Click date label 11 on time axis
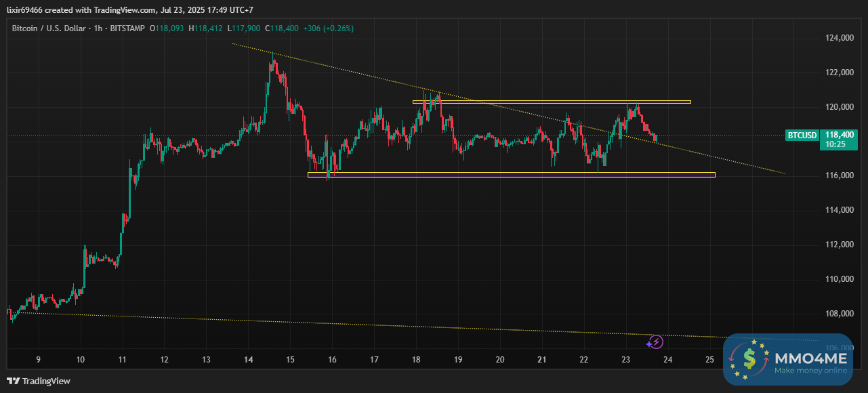Viewport: 868px width, 393px height. pyautogui.click(x=122, y=360)
